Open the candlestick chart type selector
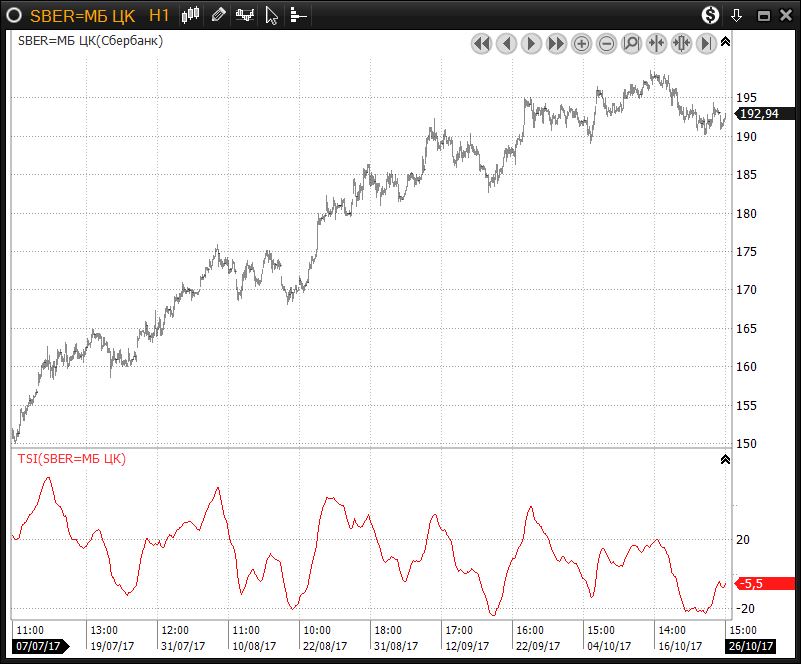Viewport: 801px width, 664px height. [x=192, y=15]
